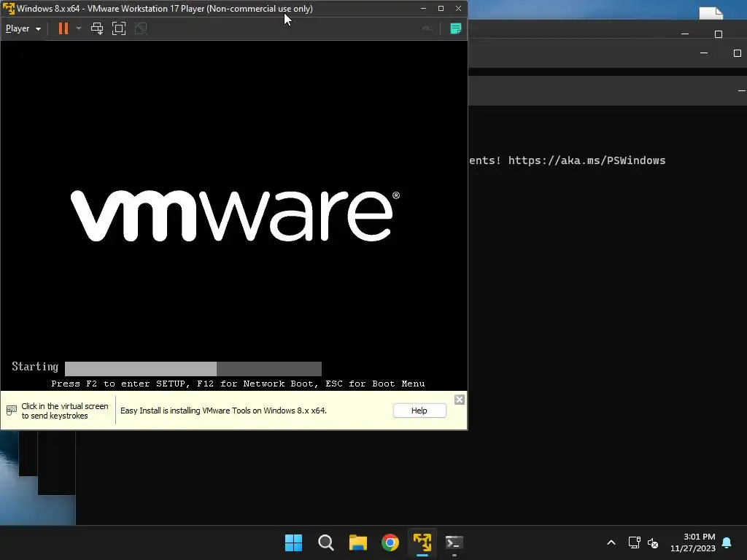Open the green notes/message log icon
Viewport: 747px width, 560px height.
pyautogui.click(x=455, y=28)
